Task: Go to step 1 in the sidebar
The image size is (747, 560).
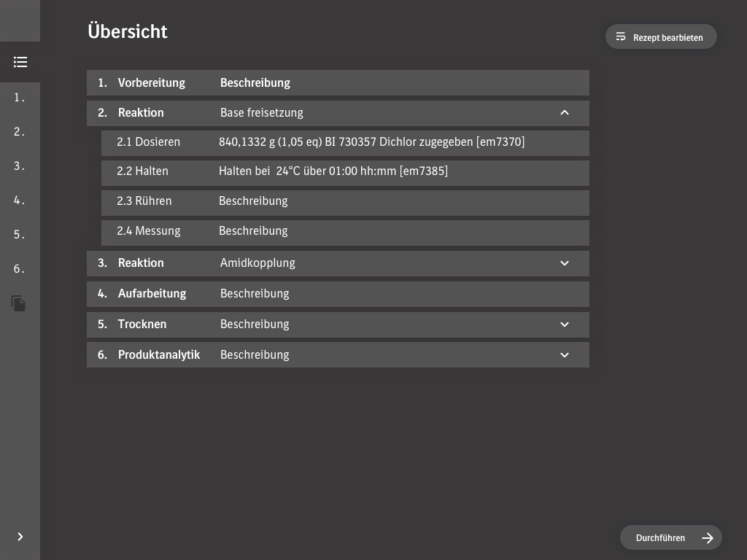Action: (20, 98)
